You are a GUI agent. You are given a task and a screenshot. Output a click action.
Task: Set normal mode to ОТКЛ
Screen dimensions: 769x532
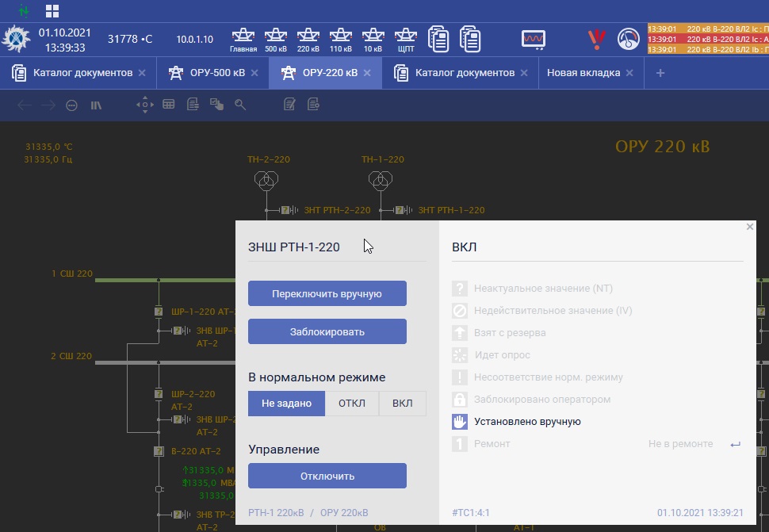[352, 403]
